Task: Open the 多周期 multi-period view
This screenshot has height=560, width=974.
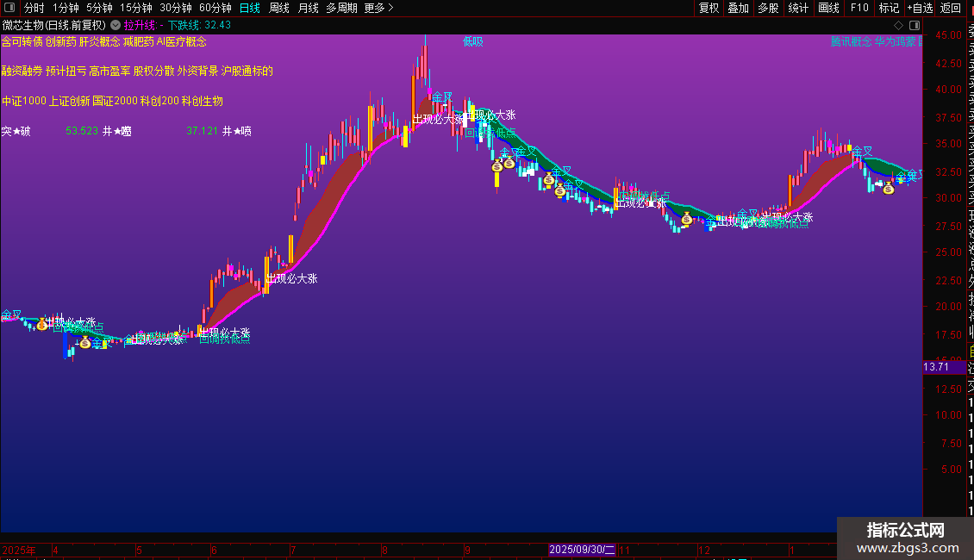Action: click(x=341, y=8)
